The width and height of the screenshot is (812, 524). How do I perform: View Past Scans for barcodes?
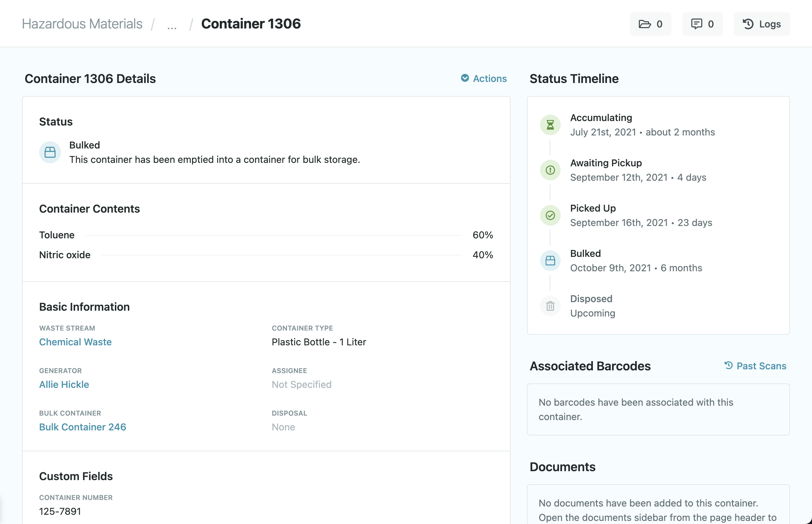[x=761, y=366]
